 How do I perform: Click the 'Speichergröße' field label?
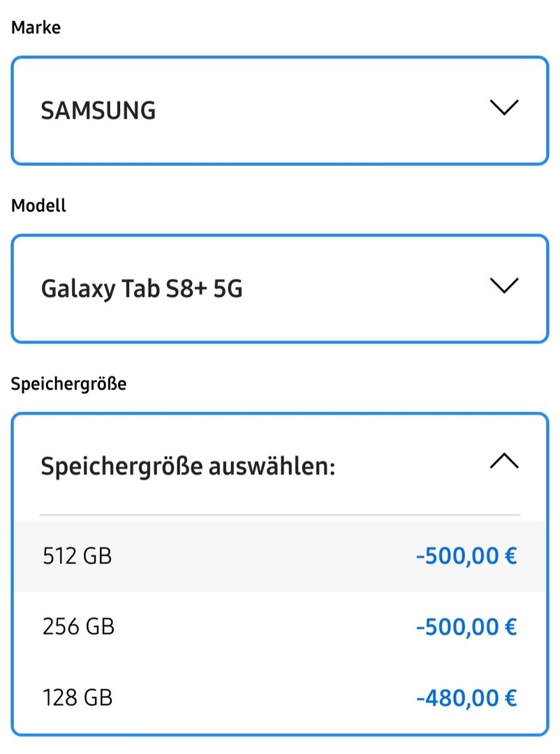(68, 384)
